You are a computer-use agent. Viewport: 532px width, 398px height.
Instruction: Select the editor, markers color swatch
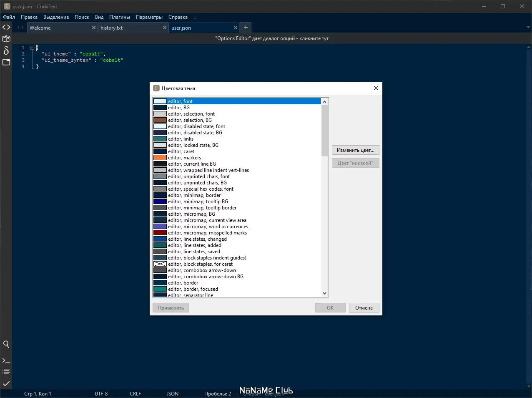(x=160, y=157)
